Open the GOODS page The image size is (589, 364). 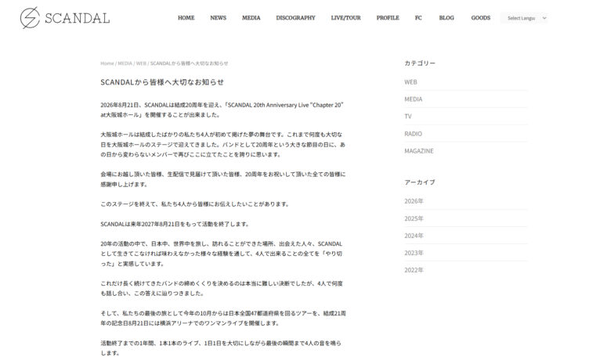(x=480, y=18)
